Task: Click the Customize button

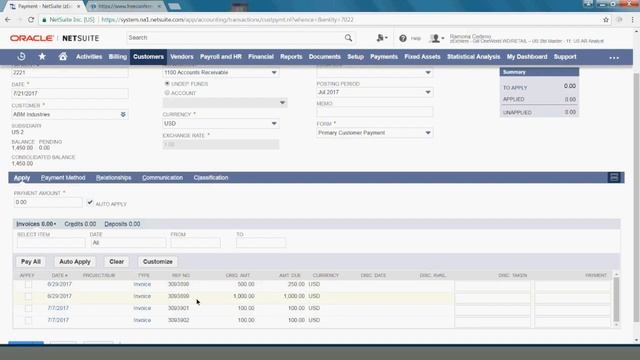Action: (x=158, y=262)
